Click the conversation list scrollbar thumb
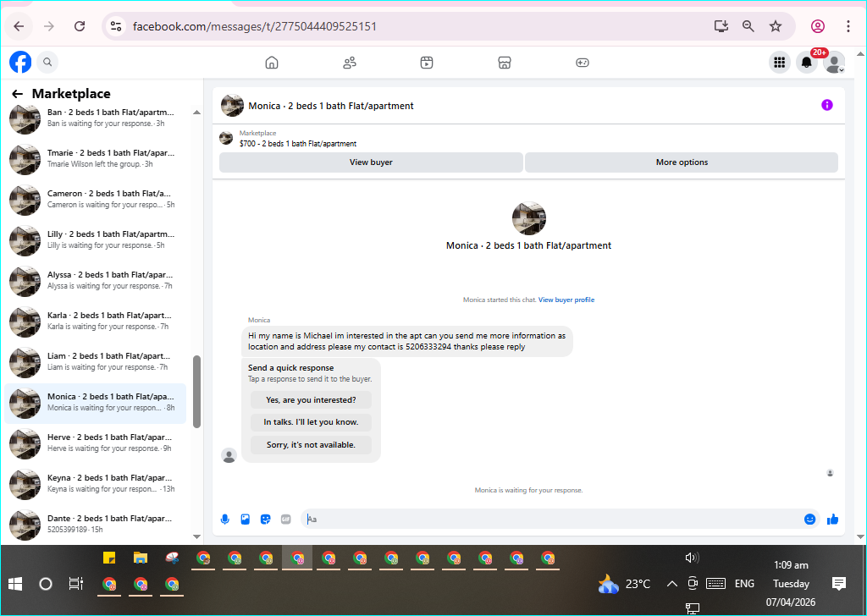This screenshot has height=616, width=867. pos(196,392)
